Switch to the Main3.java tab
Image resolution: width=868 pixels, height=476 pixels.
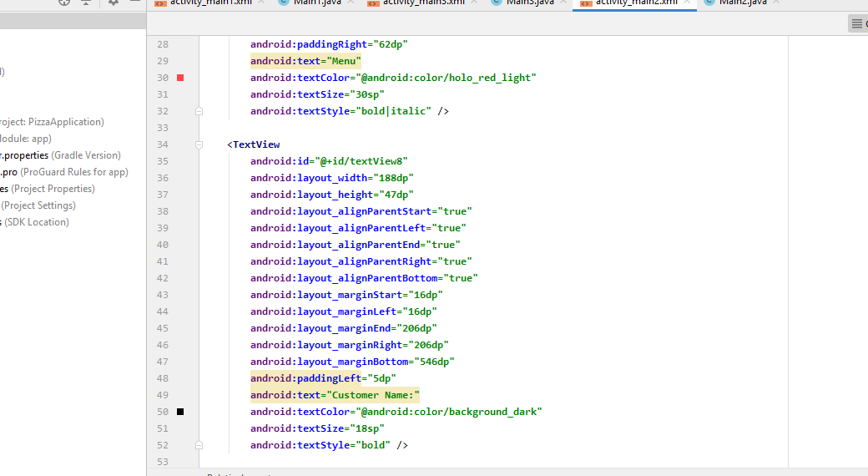530,3
